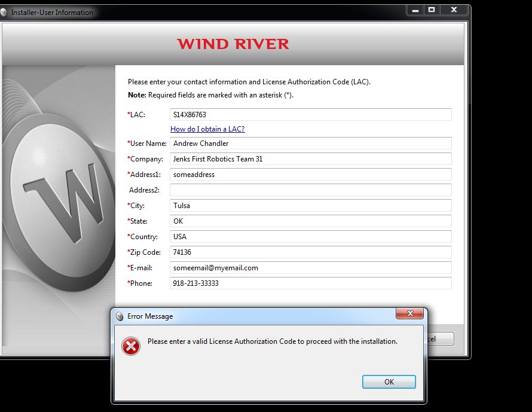Click the 'Note: Required fields' text
532x412 pixels.
(x=210, y=95)
